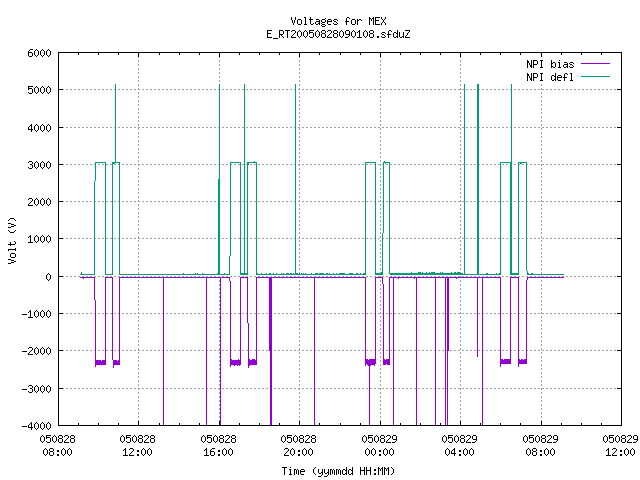
Task: Select the "NPI bias" legend label
Action: pyautogui.click(x=550, y=64)
